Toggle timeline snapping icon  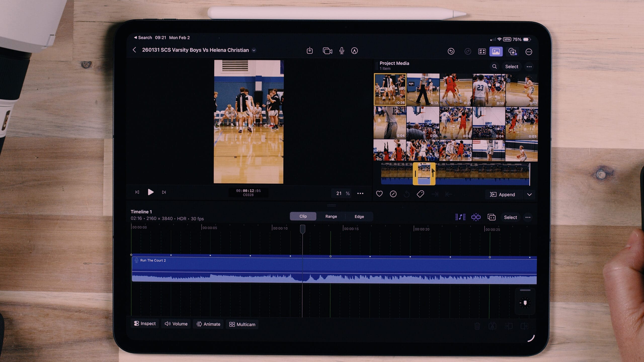coord(476,217)
